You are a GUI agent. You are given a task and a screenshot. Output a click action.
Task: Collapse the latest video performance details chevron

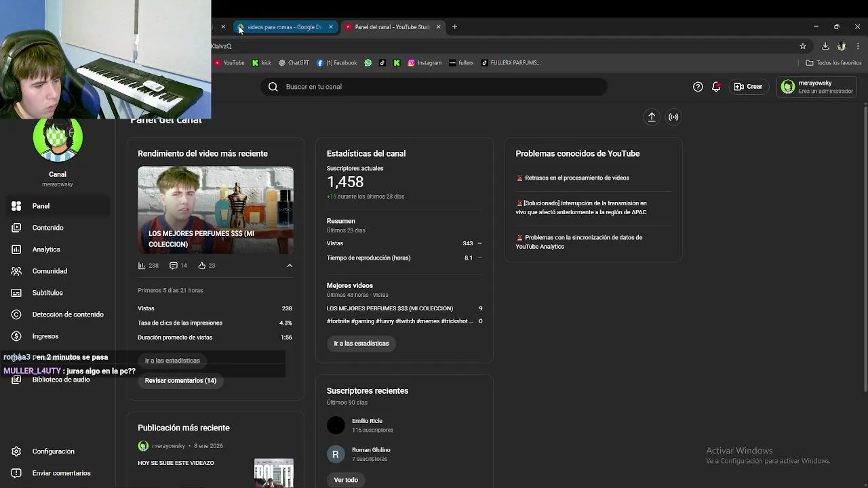pos(290,266)
